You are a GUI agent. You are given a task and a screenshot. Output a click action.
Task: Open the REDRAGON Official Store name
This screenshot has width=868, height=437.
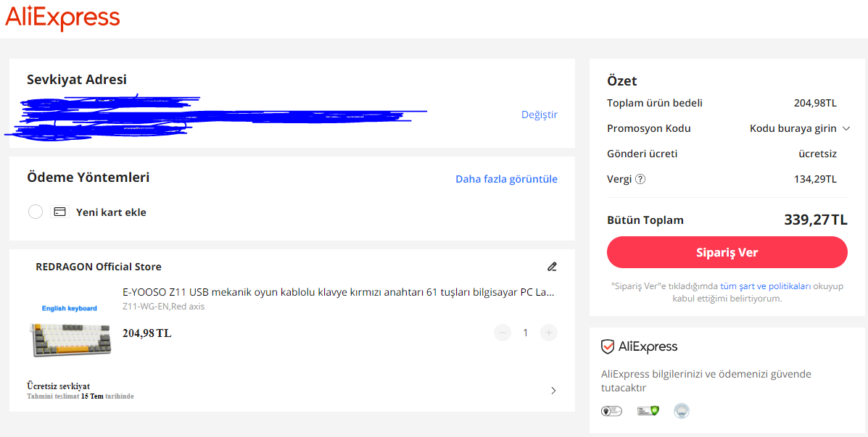(99, 267)
